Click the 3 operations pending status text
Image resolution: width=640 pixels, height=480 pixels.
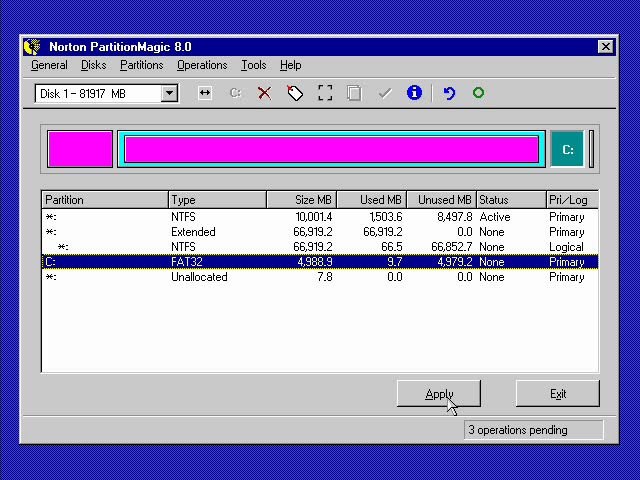point(518,430)
